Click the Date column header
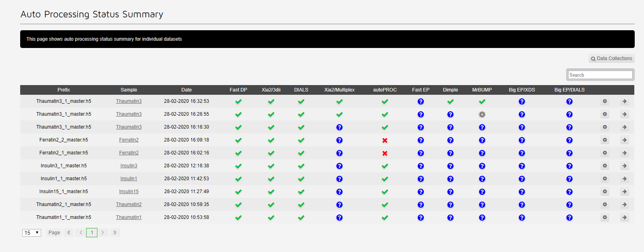This screenshot has height=252, width=644. tap(186, 90)
